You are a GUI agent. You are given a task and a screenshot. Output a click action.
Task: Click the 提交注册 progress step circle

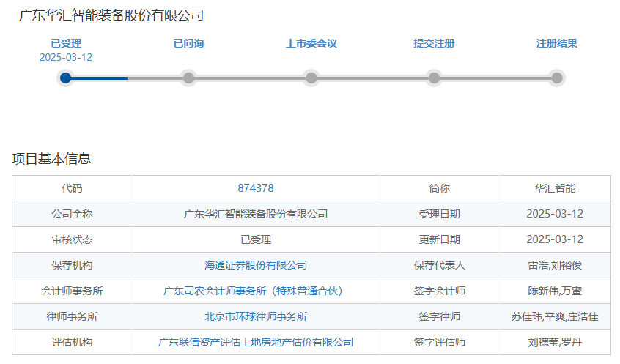click(x=434, y=78)
